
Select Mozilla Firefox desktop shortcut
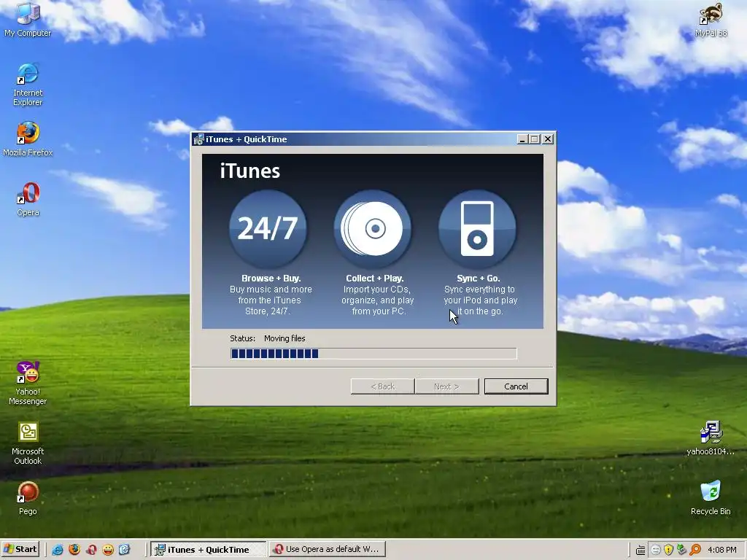tap(28, 139)
